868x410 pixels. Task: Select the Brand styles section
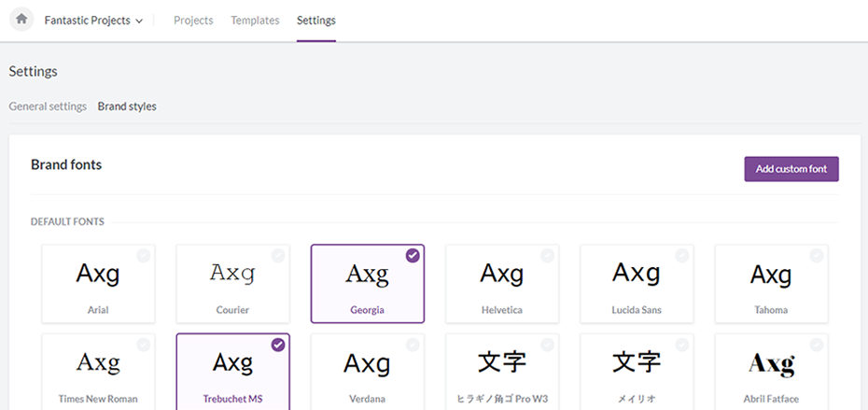point(127,106)
